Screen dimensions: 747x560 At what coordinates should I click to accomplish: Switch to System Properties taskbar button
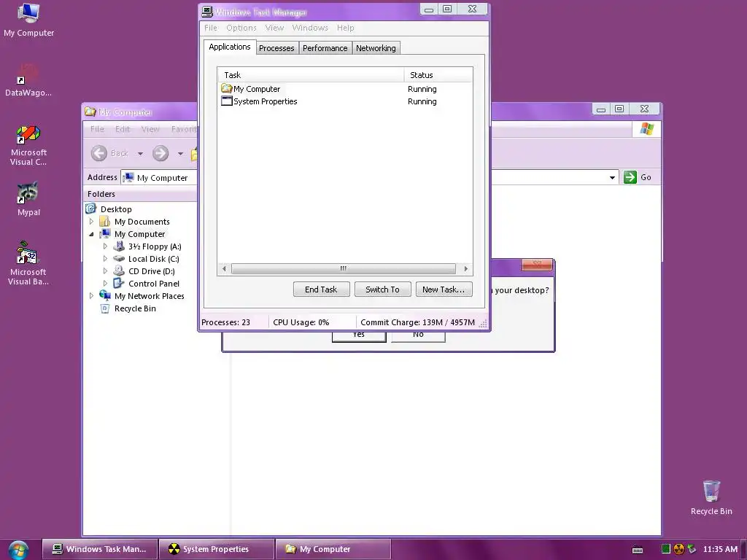217,549
